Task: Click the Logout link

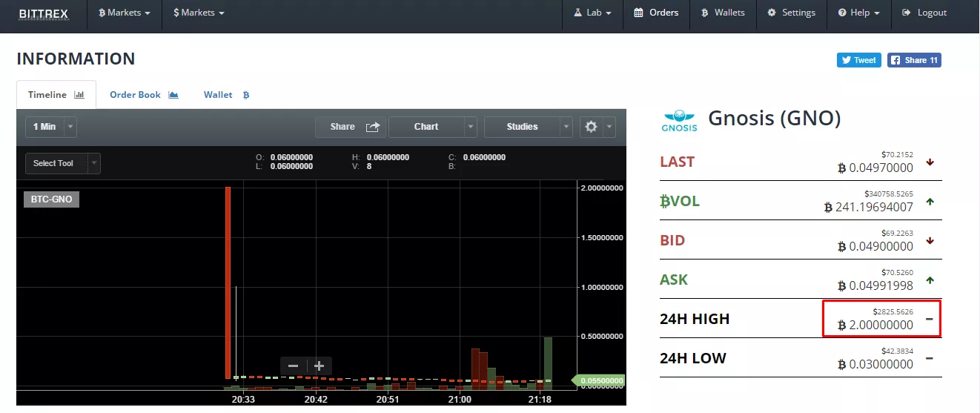Action: [x=924, y=13]
